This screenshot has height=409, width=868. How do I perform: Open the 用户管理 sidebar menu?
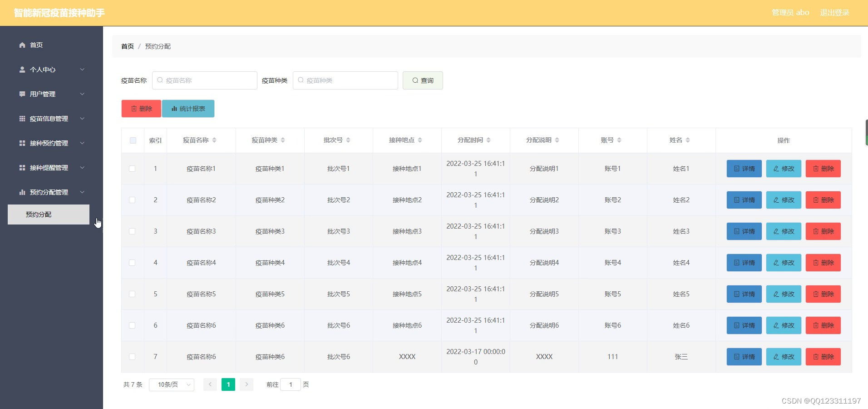[51, 94]
